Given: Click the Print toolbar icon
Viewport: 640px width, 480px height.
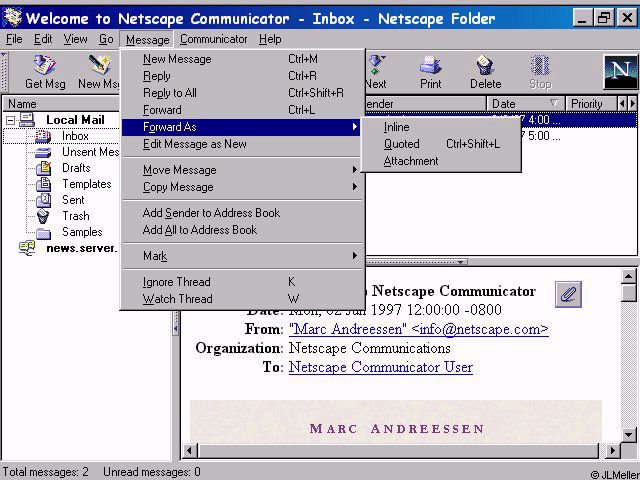Looking at the screenshot, I should [x=431, y=65].
